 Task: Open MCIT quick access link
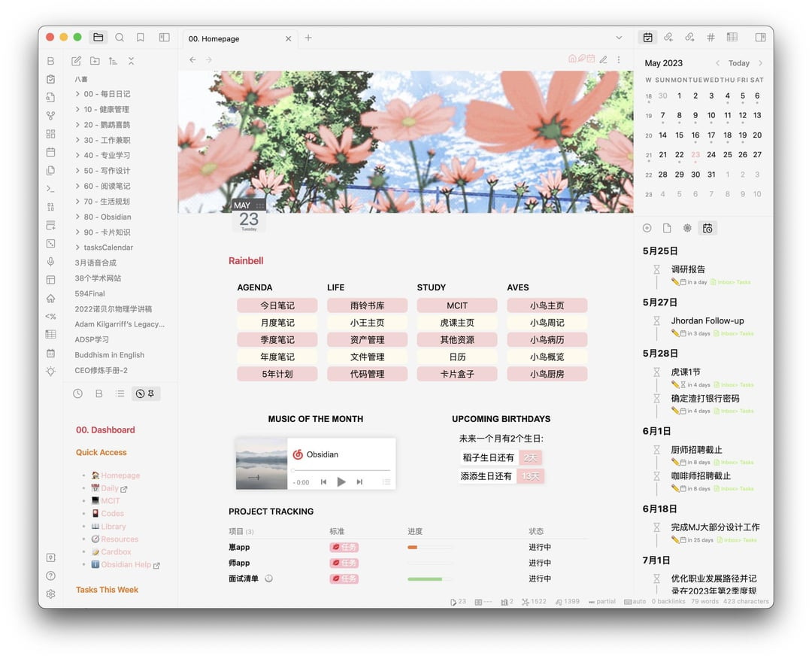pyautogui.click(x=111, y=501)
